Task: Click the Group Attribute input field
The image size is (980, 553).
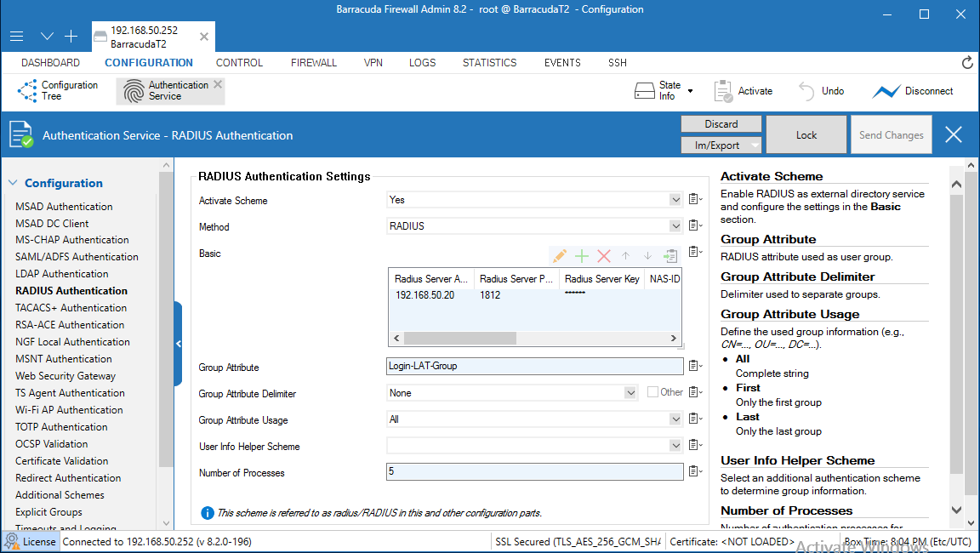Action: pos(534,367)
